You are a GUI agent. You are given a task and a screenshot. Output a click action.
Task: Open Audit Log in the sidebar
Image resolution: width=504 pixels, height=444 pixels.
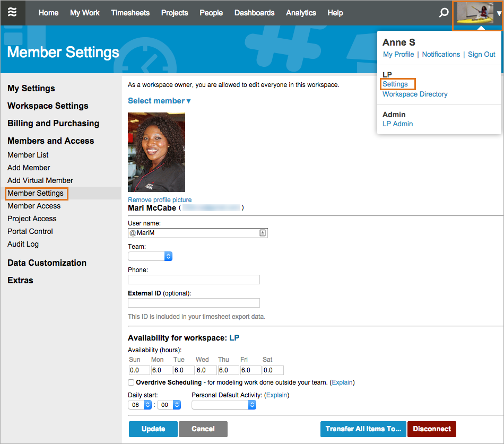[23, 244]
